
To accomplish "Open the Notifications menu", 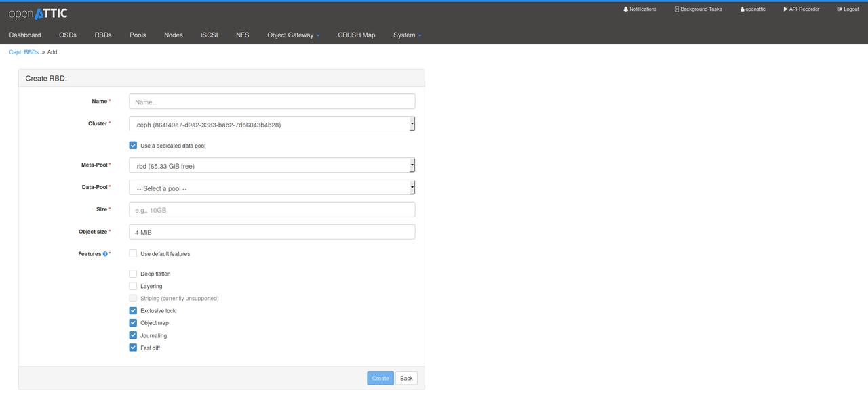I will point(639,9).
